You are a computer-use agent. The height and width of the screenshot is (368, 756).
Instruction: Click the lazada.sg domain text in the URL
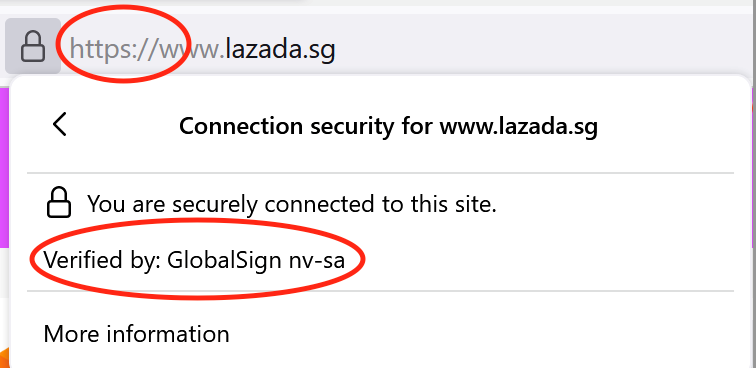tap(280, 49)
